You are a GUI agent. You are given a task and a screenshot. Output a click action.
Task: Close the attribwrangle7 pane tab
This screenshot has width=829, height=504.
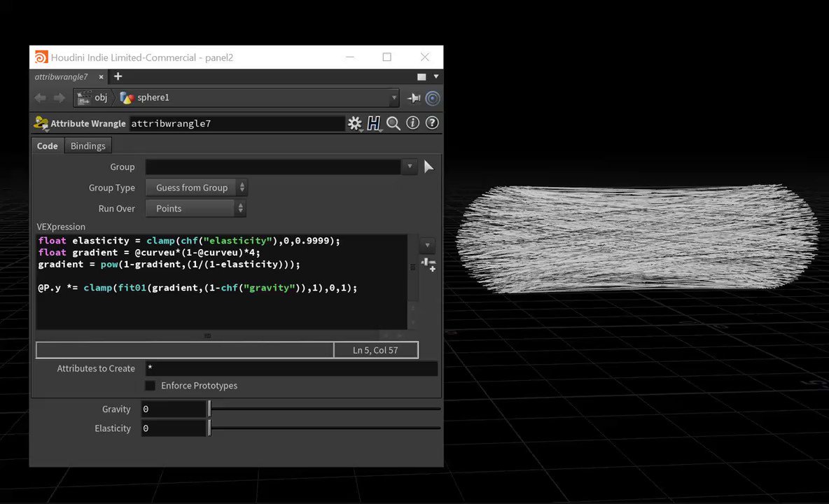click(x=101, y=77)
